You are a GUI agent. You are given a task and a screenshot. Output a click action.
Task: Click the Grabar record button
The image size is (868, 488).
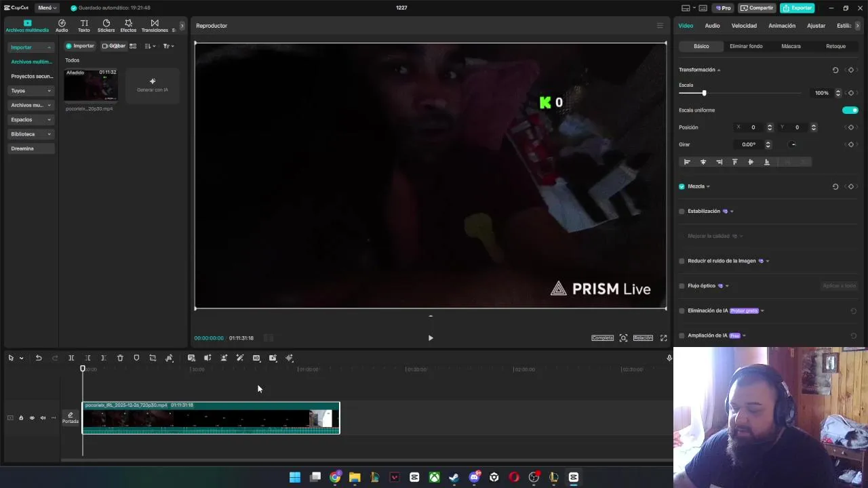click(x=113, y=46)
